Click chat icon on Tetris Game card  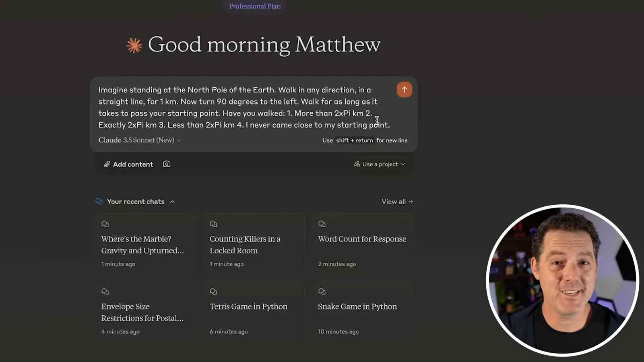pos(213,291)
